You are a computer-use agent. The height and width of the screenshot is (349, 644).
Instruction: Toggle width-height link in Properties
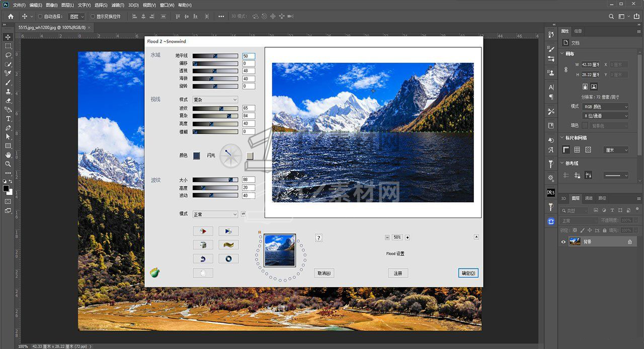(566, 69)
